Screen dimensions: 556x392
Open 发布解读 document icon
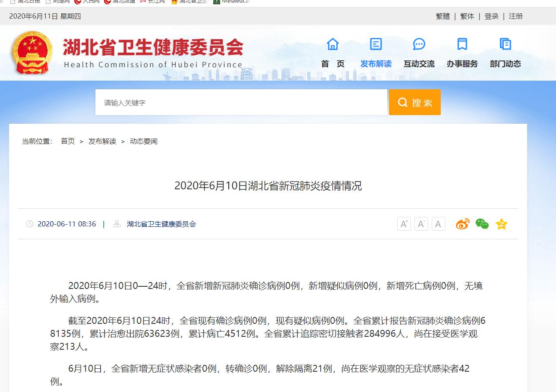click(x=376, y=44)
